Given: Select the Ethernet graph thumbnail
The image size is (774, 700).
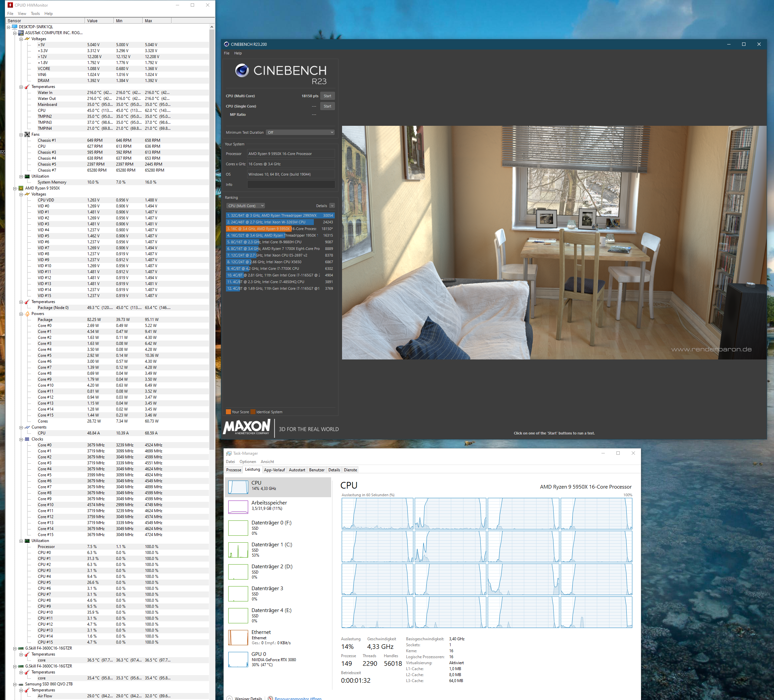Looking at the screenshot, I should click(x=238, y=637).
